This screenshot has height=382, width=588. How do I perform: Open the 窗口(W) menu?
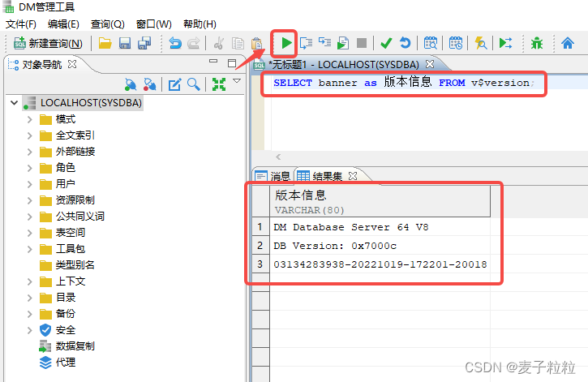154,24
